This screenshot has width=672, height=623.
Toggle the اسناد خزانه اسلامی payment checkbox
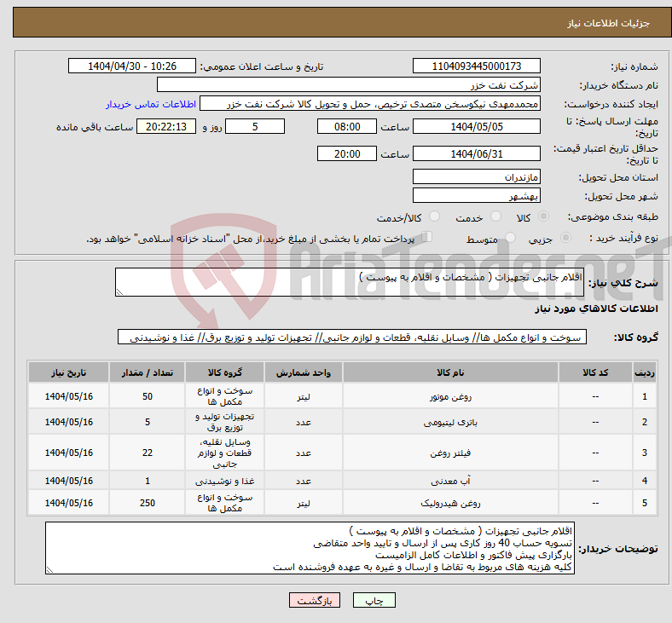427,237
